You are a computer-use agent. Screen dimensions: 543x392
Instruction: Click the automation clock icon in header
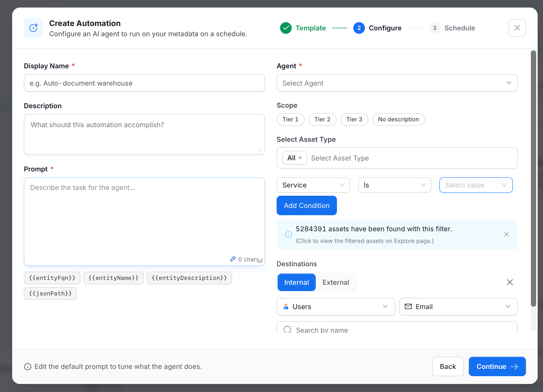click(34, 28)
